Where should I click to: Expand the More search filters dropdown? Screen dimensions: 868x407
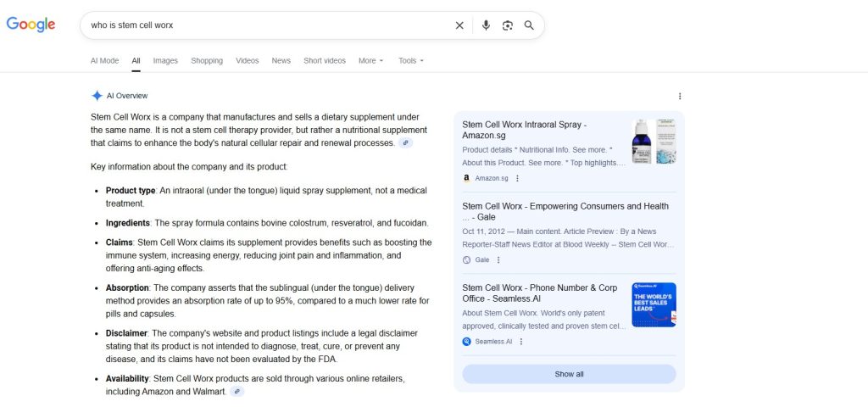coord(370,61)
